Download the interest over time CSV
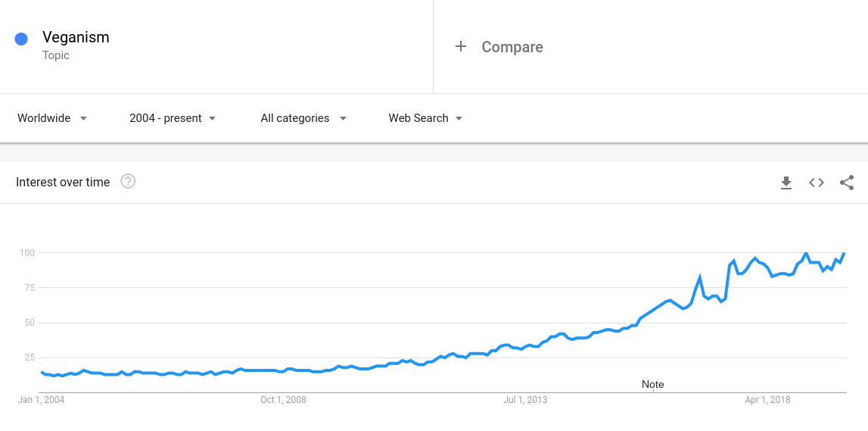868x431 pixels. 786,183
